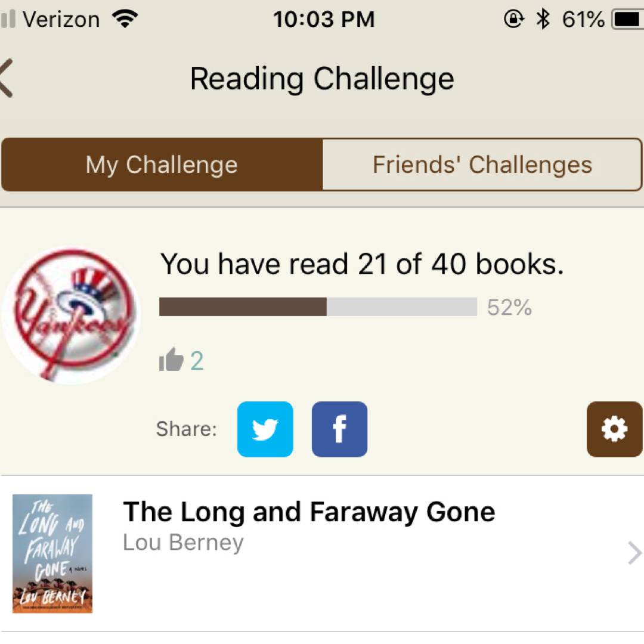Switch to Friends' Challenges tab
The height and width of the screenshot is (644, 644).
pos(482,165)
